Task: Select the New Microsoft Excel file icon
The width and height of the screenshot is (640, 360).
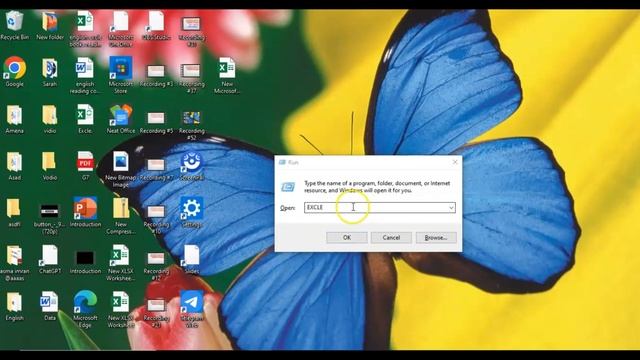Action: (227, 75)
